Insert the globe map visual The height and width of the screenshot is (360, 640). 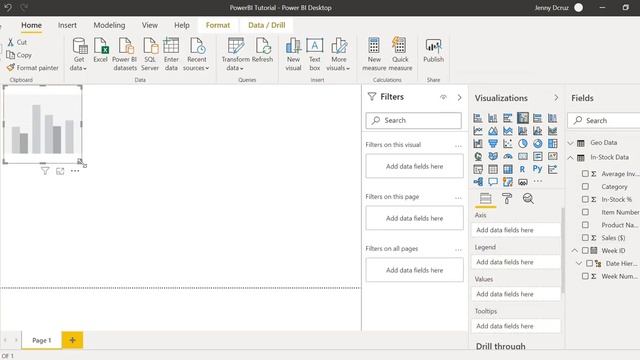(x=478, y=156)
